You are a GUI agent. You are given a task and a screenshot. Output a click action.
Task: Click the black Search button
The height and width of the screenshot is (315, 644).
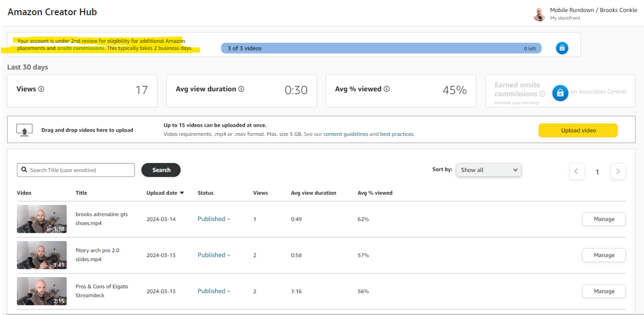[x=161, y=170]
